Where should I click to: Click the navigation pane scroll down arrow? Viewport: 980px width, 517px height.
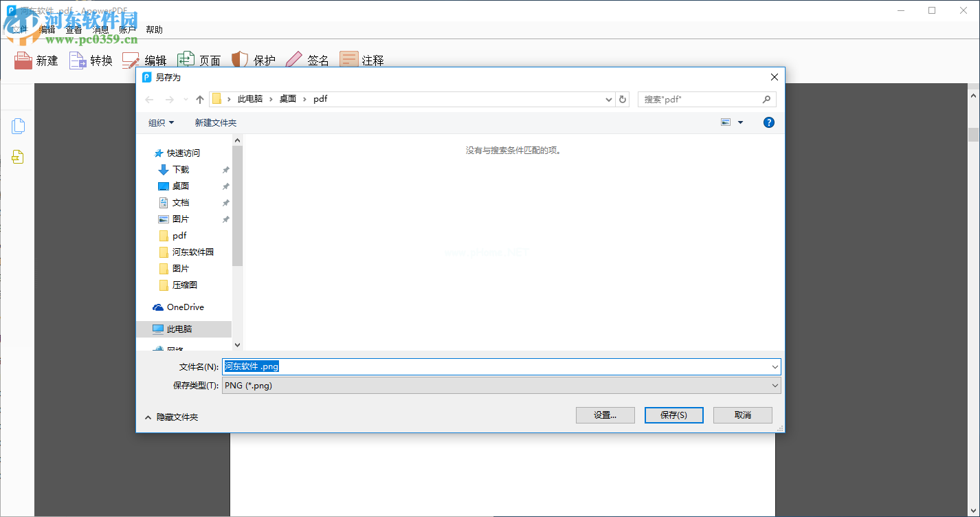point(238,345)
